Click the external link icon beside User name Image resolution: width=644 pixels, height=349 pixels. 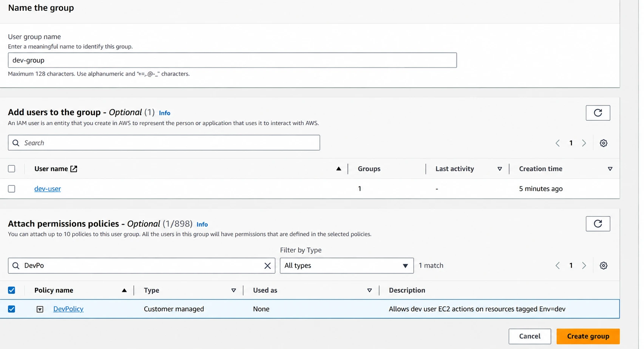click(74, 169)
